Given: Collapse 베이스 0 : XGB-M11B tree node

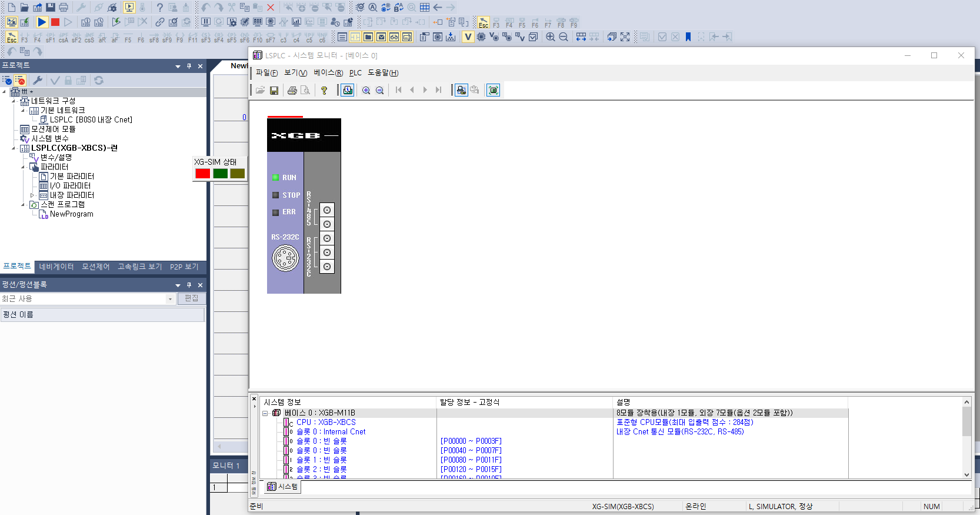Looking at the screenshot, I should 265,413.
